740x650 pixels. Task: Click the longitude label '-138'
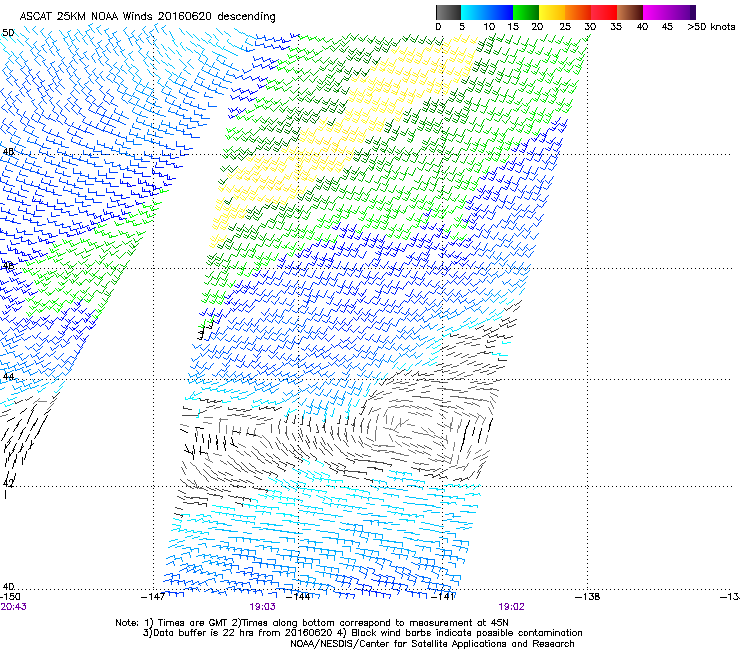588,597
